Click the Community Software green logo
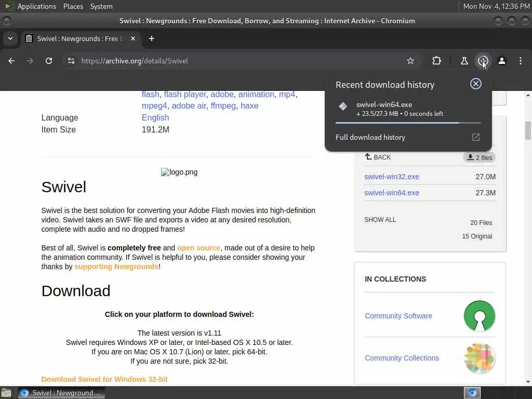 pos(480,316)
